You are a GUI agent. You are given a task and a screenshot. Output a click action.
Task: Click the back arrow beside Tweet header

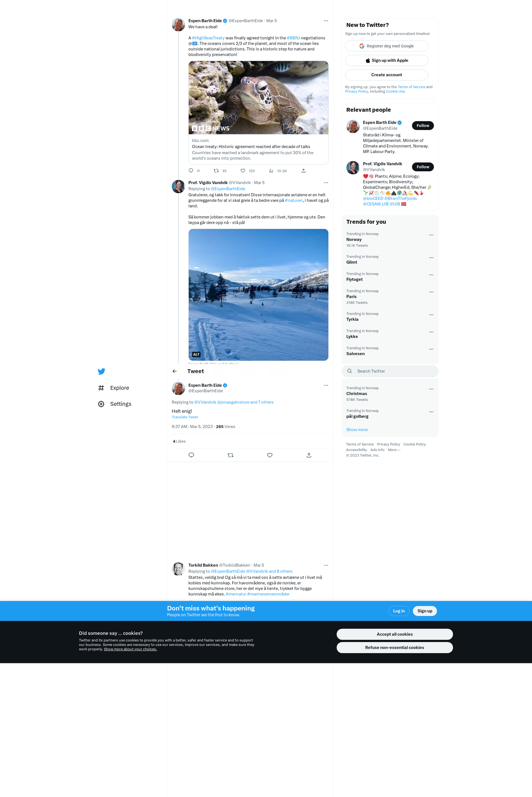(x=175, y=371)
